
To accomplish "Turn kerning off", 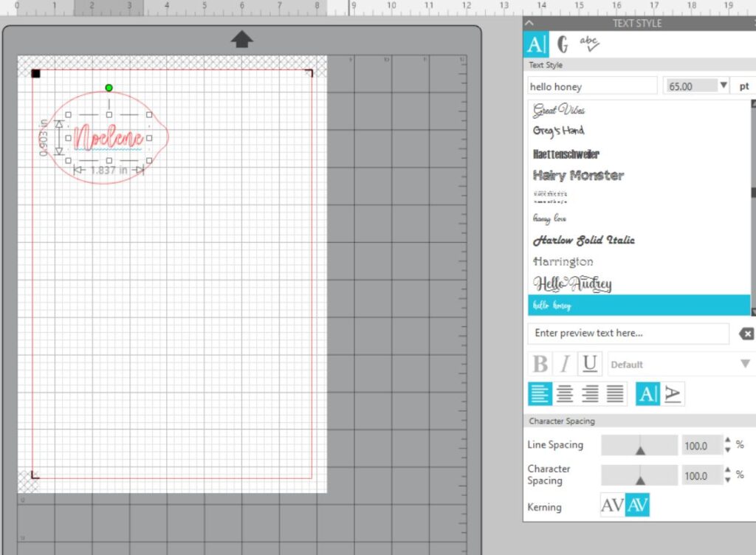I will point(613,506).
